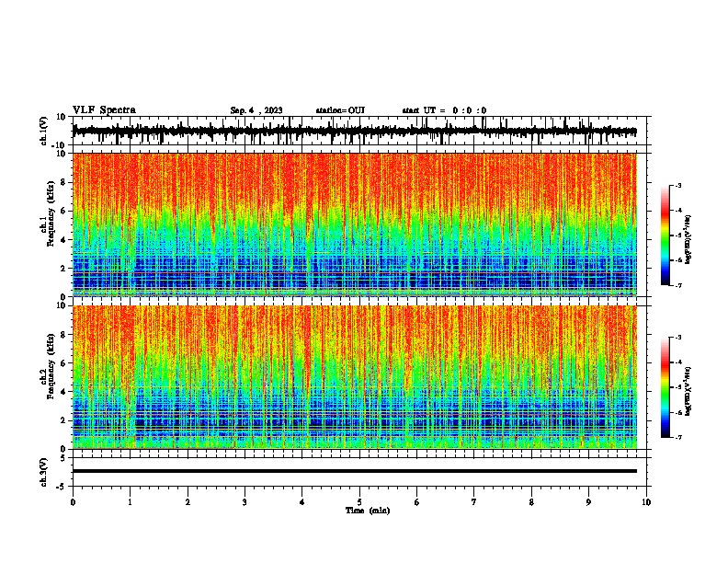Click the "VLF Spectra" plot title
The width and height of the screenshot is (728, 563).
(105, 110)
